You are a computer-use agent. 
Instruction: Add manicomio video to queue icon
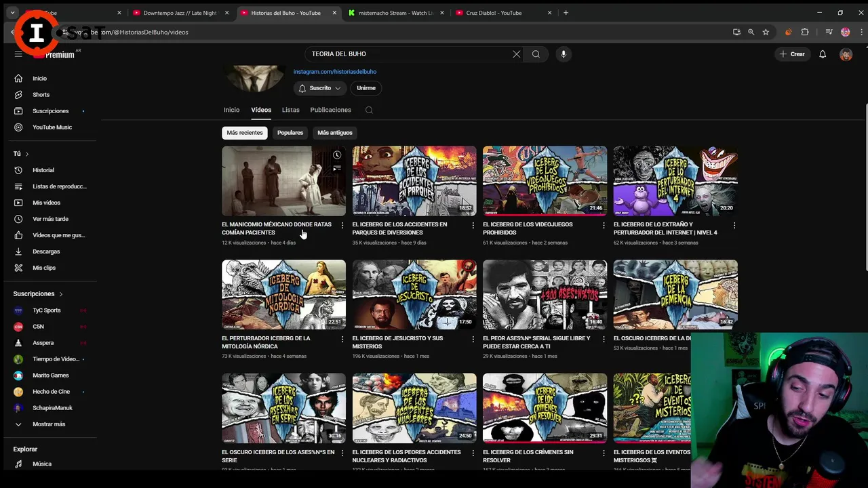pos(337,169)
